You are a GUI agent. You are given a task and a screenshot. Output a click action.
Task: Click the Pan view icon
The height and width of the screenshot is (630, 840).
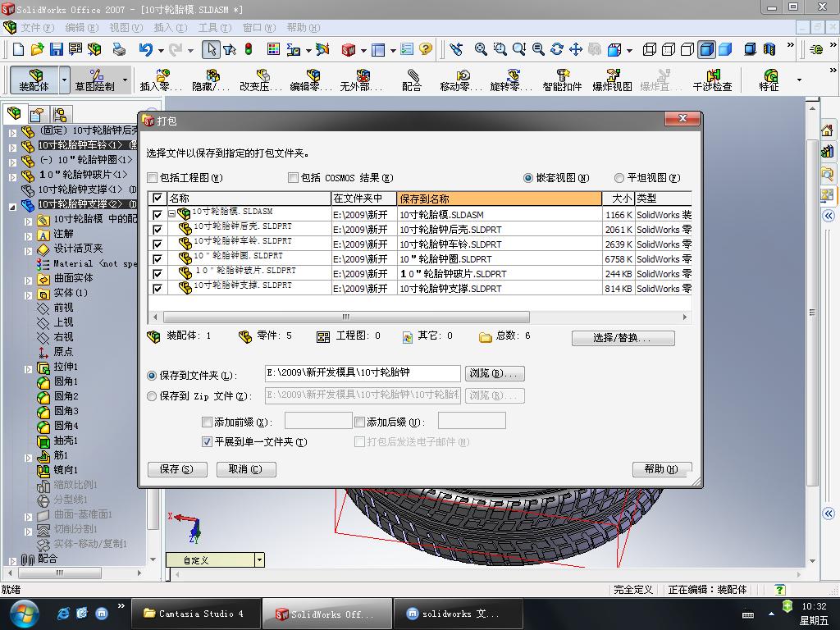[575, 49]
